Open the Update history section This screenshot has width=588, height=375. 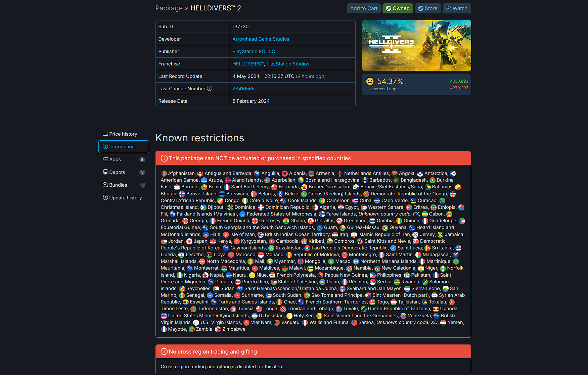tap(125, 197)
